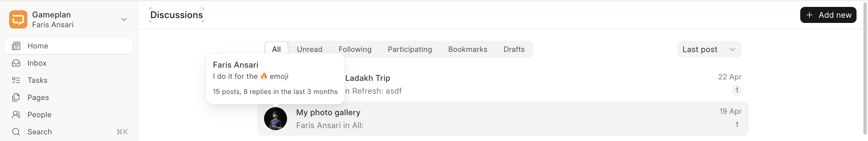Image resolution: width=868 pixels, height=141 pixels.
Task: Click the People users icon
Action: click(16, 115)
